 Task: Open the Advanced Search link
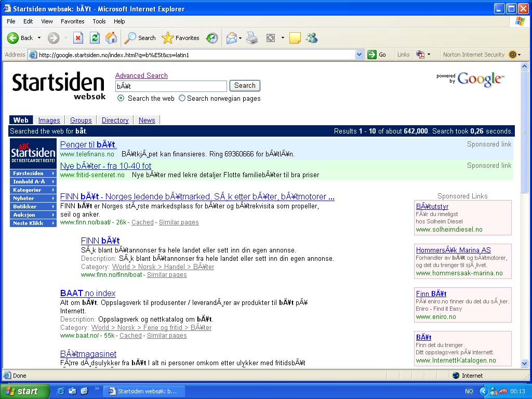[x=141, y=76]
